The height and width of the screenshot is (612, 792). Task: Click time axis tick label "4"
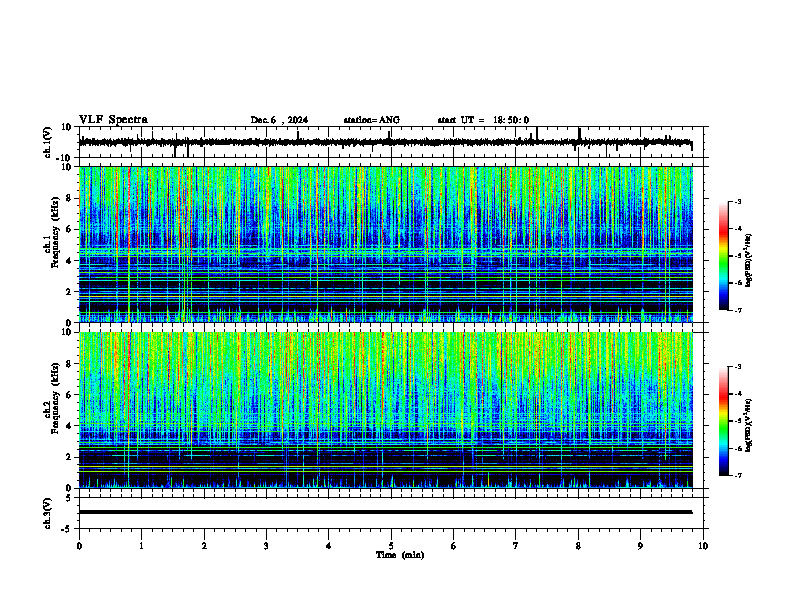(329, 546)
